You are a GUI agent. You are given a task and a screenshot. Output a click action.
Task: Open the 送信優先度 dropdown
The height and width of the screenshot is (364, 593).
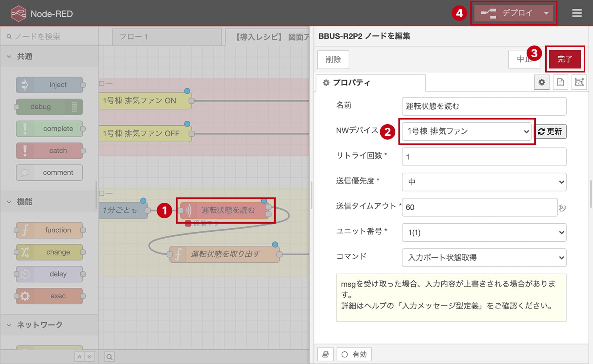point(484,182)
